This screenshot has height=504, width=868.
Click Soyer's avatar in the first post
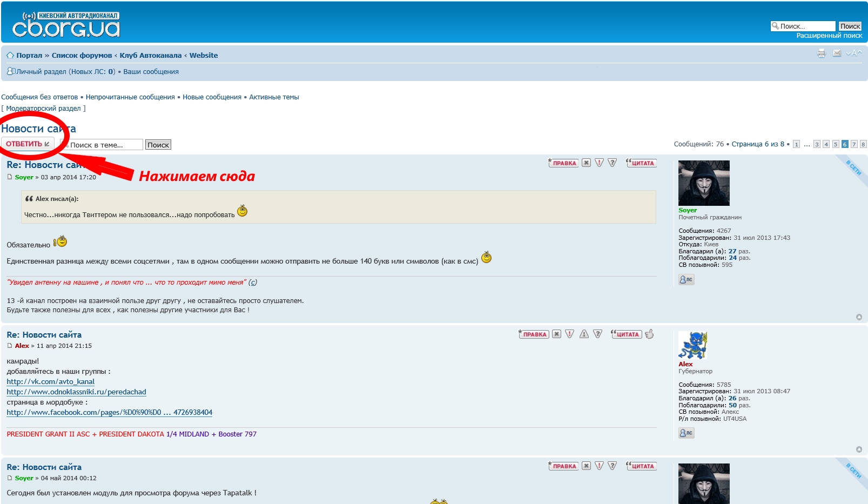click(x=703, y=183)
